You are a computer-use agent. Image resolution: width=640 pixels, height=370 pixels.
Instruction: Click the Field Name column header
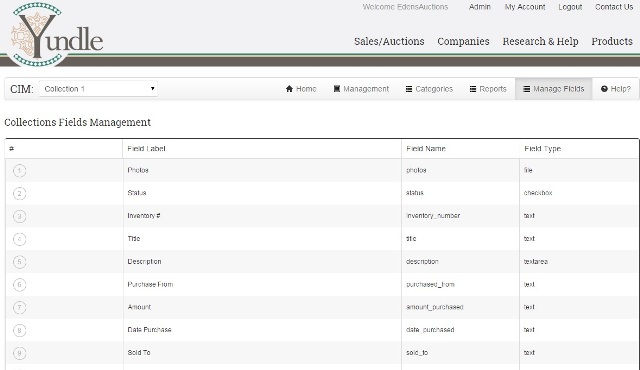click(x=426, y=148)
